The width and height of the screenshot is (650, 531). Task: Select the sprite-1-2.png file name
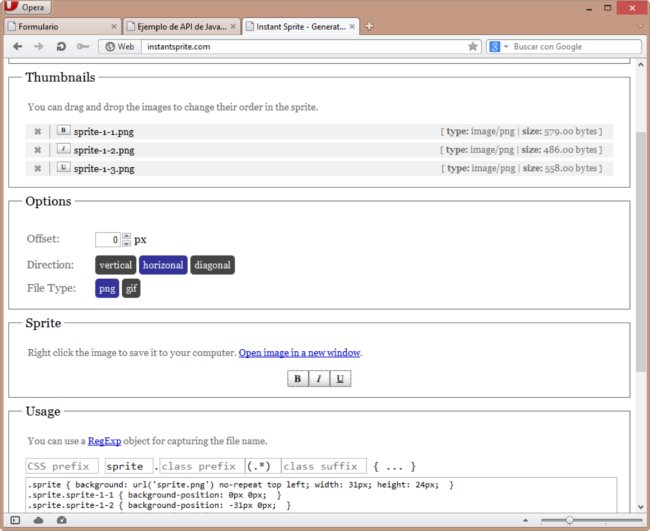[104, 150]
